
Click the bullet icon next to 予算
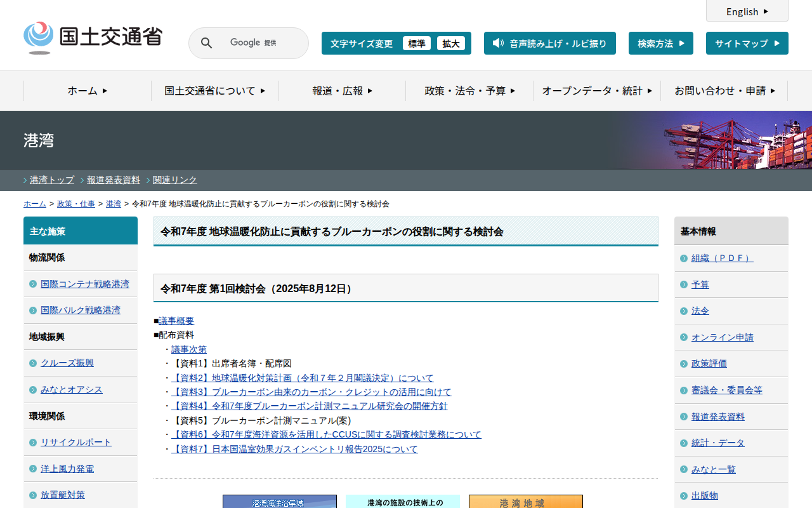coord(684,285)
